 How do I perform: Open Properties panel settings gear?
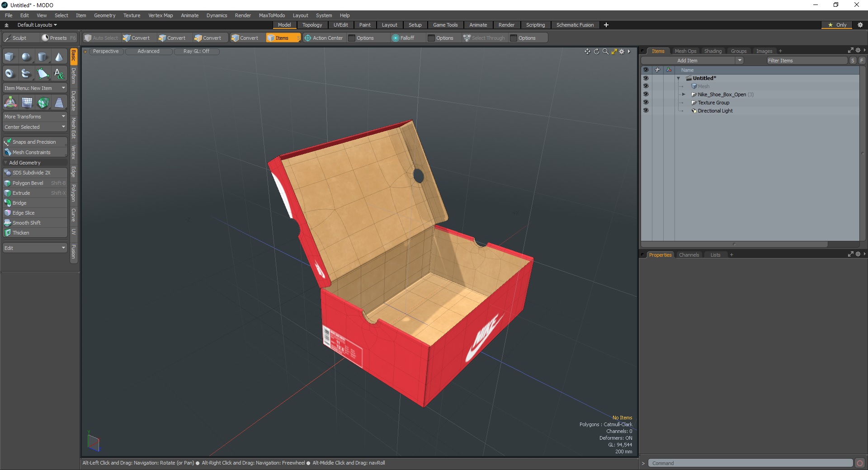point(858,254)
